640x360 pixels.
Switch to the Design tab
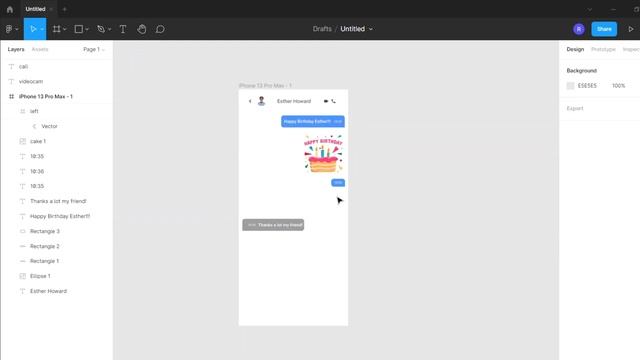point(575,49)
